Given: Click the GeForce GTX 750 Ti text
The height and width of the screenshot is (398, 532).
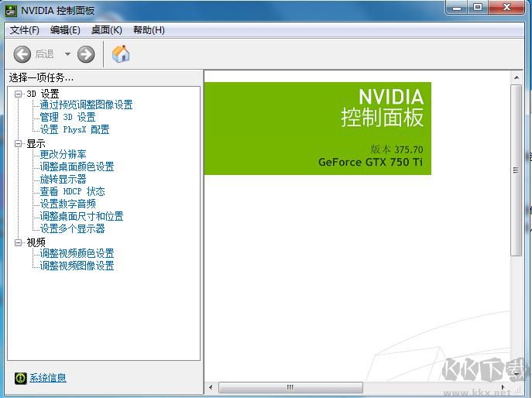Looking at the screenshot, I should pos(370,162).
